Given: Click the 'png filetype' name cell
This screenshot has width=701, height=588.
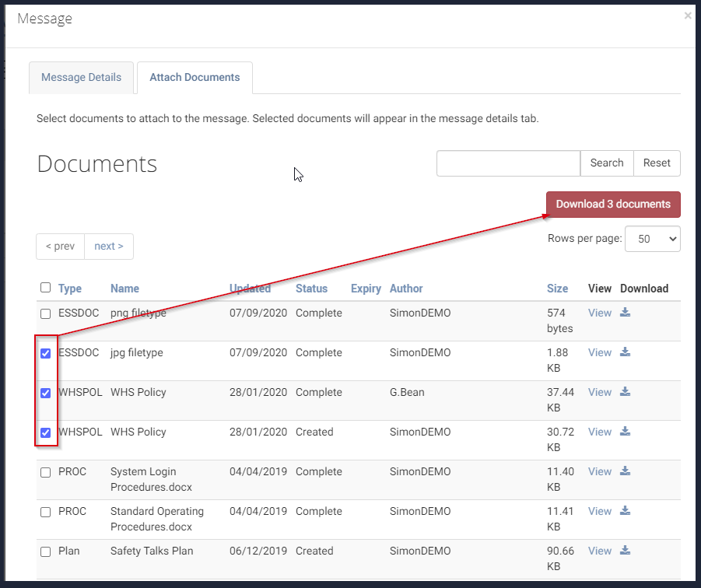Looking at the screenshot, I should click(138, 313).
